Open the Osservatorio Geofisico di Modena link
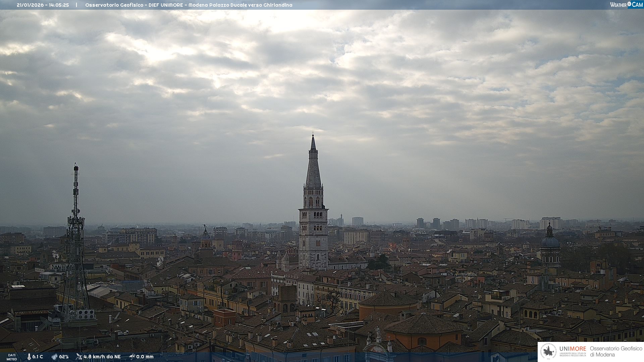Image resolution: width=644 pixels, height=362 pixels. tap(616, 351)
